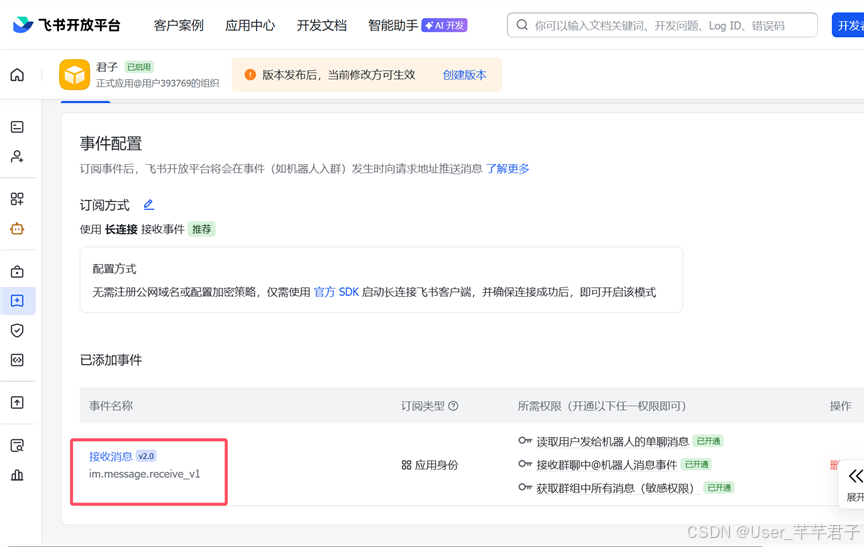Open the home icon in the left sidebar
This screenshot has height=547, width=864.
[x=17, y=74]
